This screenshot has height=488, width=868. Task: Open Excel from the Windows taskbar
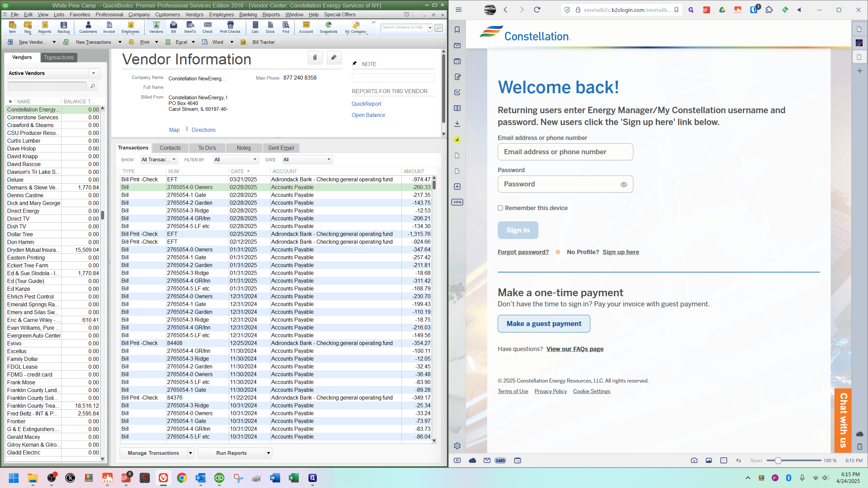point(294,478)
